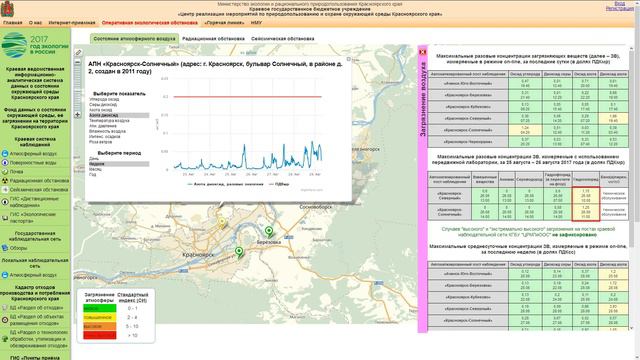Activate the map ruler pencil tool
The height and width of the screenshot is (360, 640).
coord(78,53)
